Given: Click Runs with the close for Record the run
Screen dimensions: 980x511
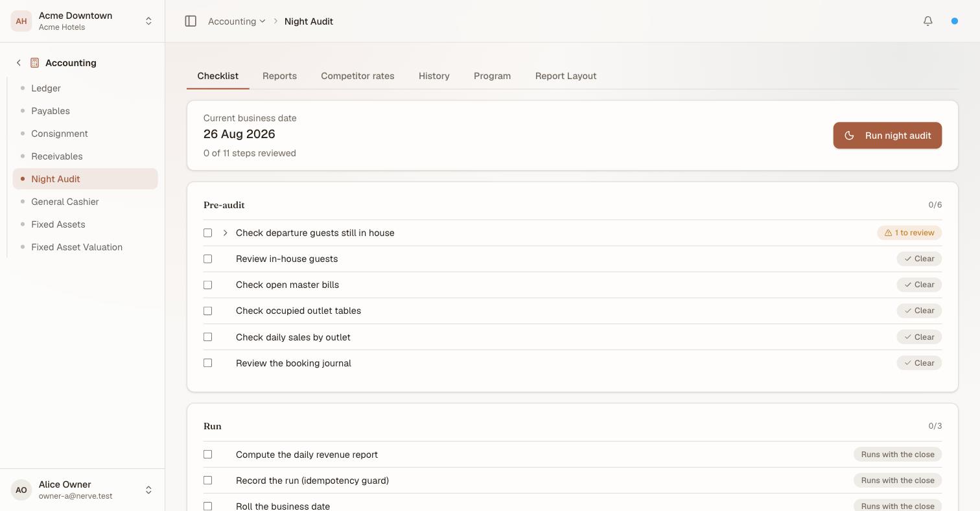Looking at the screenshot, I should [898, 481].
